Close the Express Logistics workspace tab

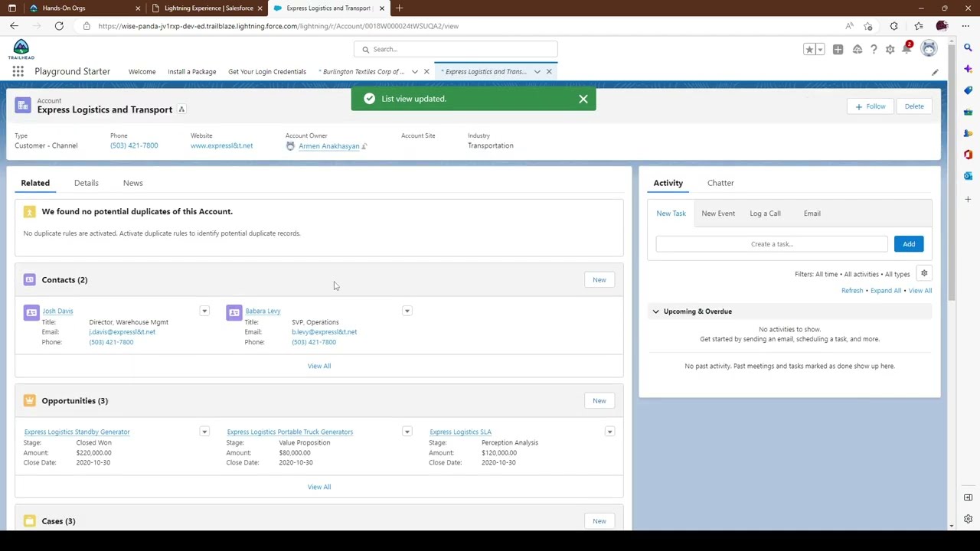point(549,72)
